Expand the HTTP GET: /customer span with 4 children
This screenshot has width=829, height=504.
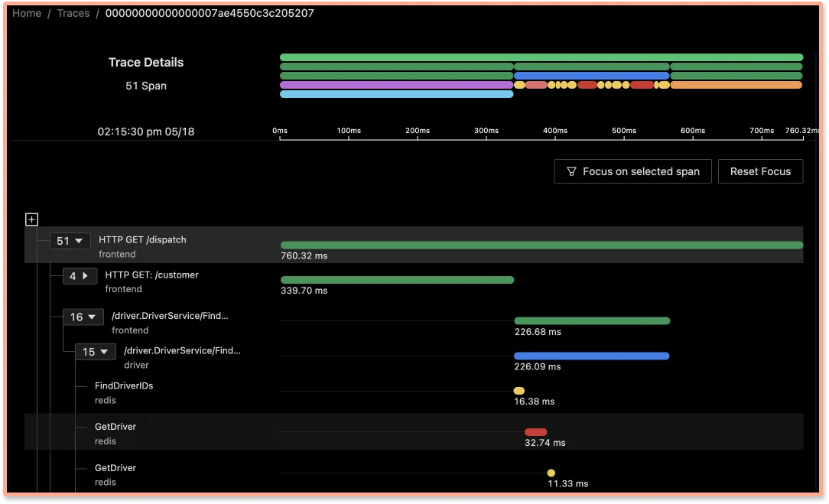pyautogui.click(x=80, y=276)
